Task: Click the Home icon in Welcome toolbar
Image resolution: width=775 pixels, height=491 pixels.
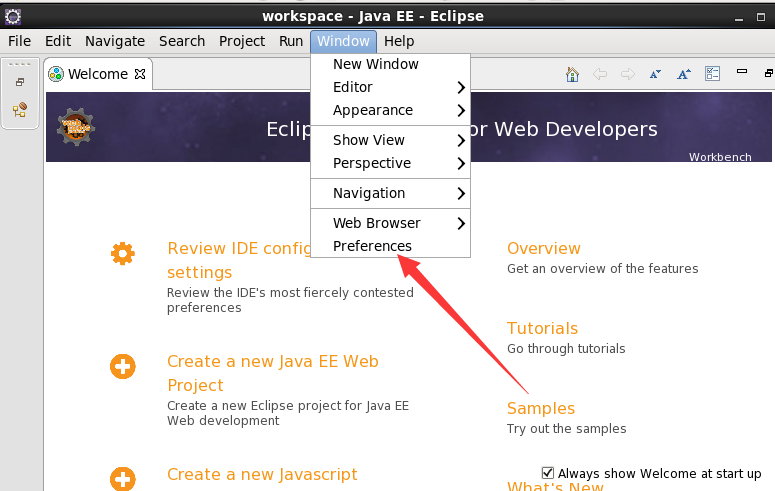Action: 572,74
